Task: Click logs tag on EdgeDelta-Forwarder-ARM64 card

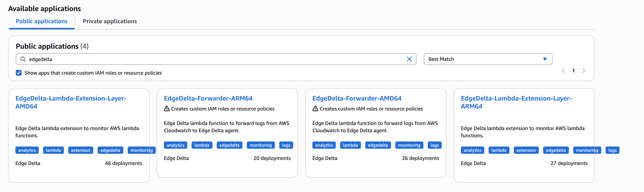Action: 286,145
